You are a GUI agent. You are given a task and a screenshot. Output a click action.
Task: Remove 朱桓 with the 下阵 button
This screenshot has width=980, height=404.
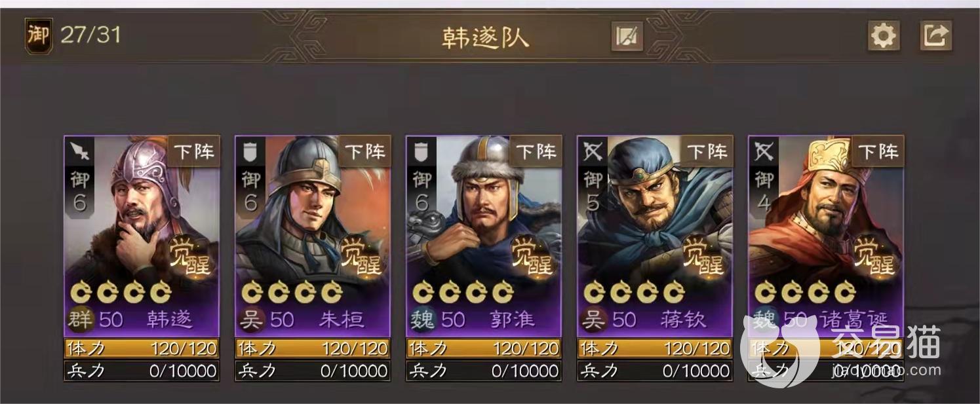(x=366, y=152)
